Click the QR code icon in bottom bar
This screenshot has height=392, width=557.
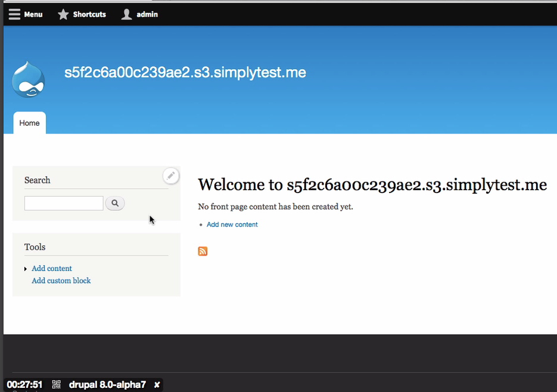pos(57,385)
